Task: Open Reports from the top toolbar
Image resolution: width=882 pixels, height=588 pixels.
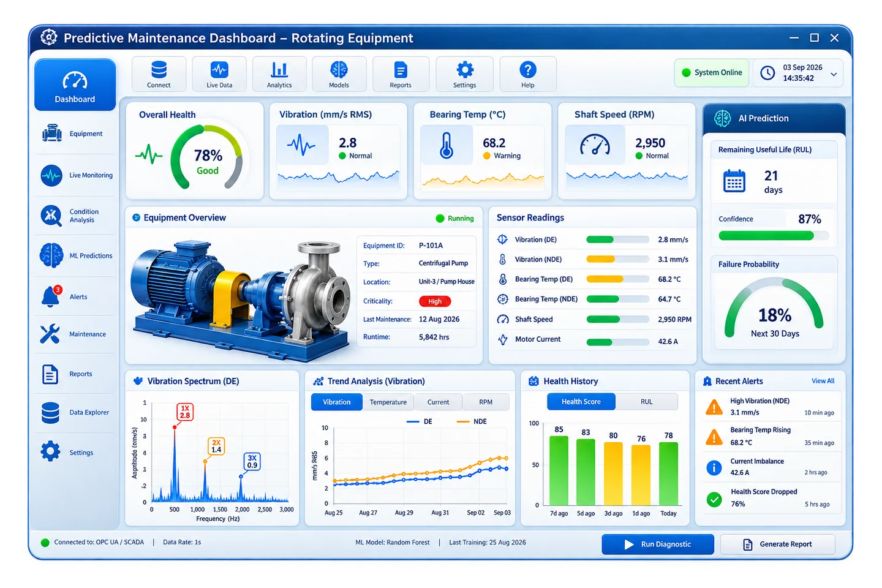Action: tap(401, 74)
